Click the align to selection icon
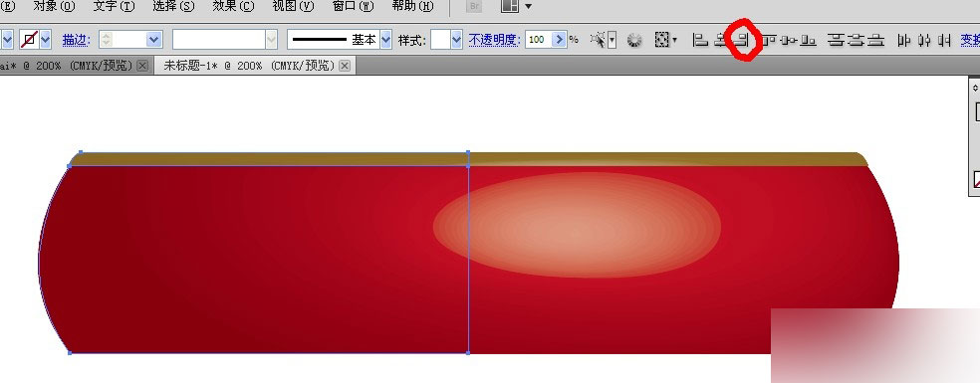The width and height of the screenshot is (980, 383). click(662, 40)
